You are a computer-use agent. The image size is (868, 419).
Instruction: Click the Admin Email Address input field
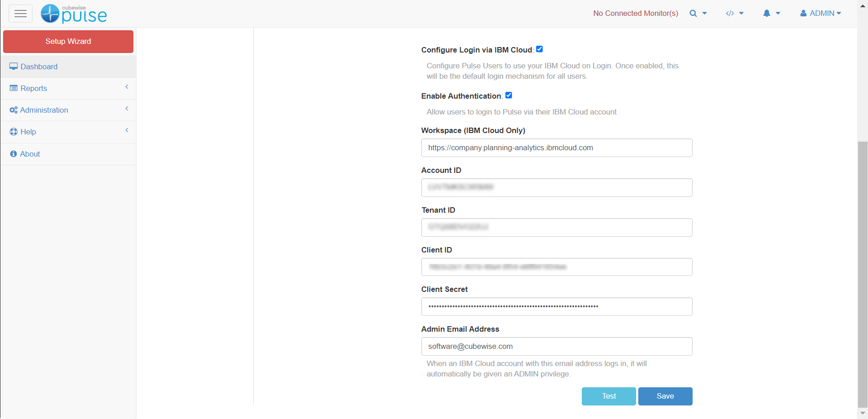557,346
